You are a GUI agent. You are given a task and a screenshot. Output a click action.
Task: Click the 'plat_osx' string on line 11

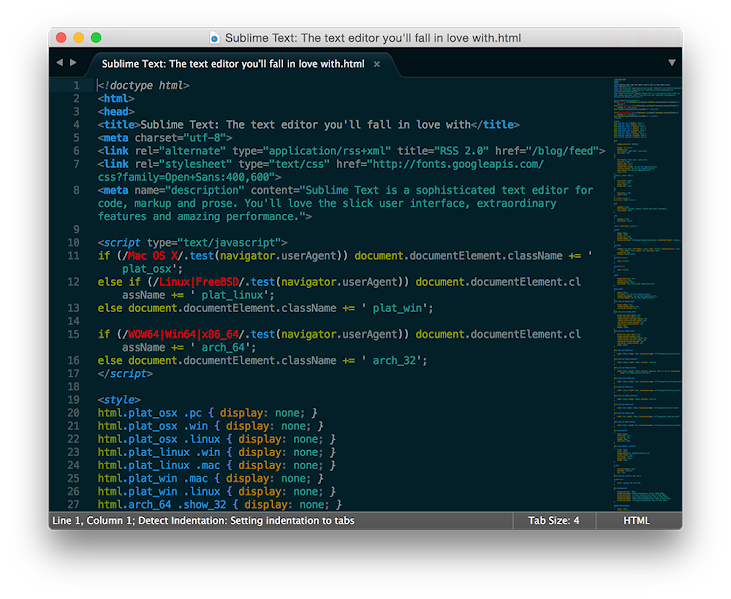click(147, 269)
